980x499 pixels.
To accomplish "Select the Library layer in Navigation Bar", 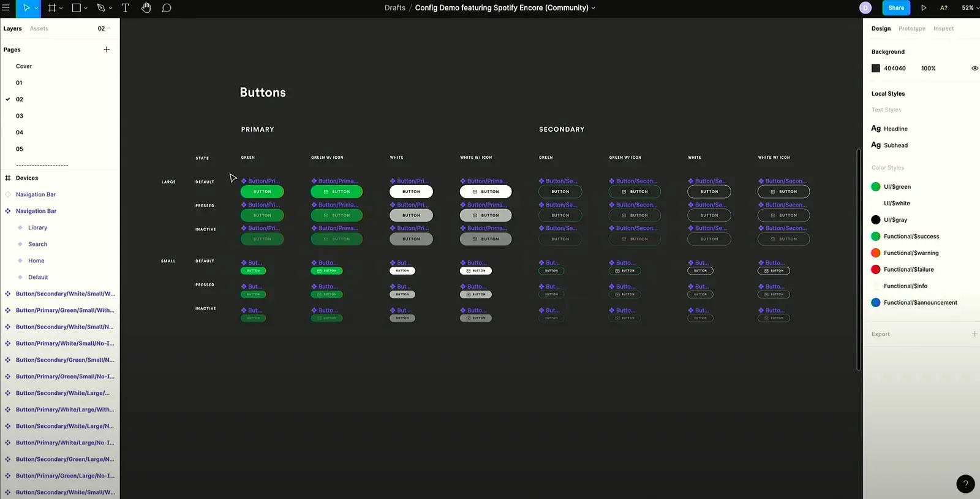I will [37, 227].
